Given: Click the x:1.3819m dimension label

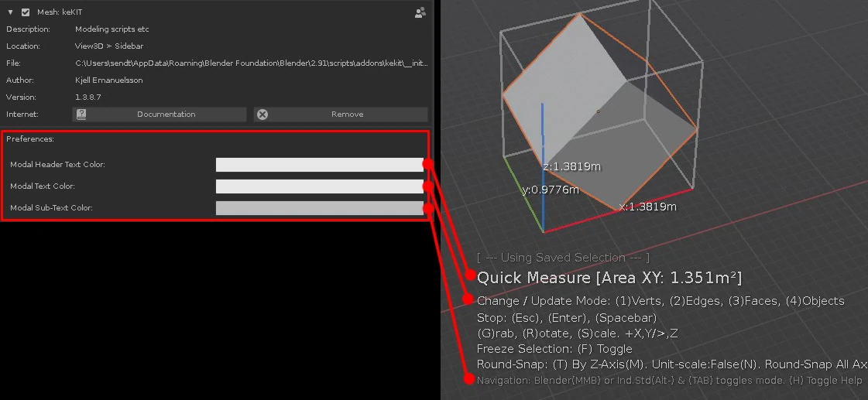Looking at the screenshot, I should click(647, 207).
